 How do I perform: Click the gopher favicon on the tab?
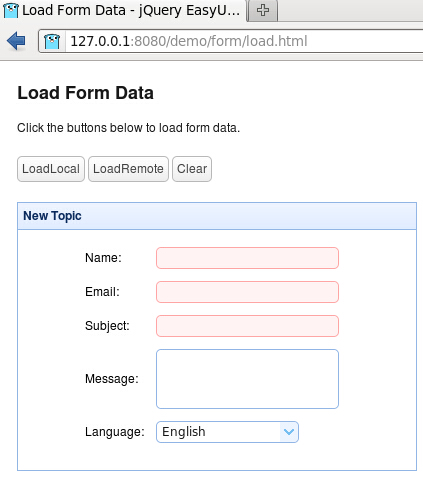pyautogui.click(x=10, y=10)
